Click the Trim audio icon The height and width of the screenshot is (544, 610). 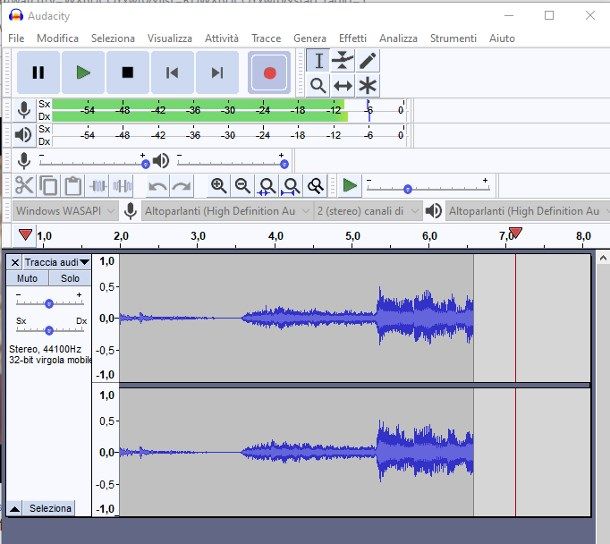pyautogui.click(x=98, y=185)
